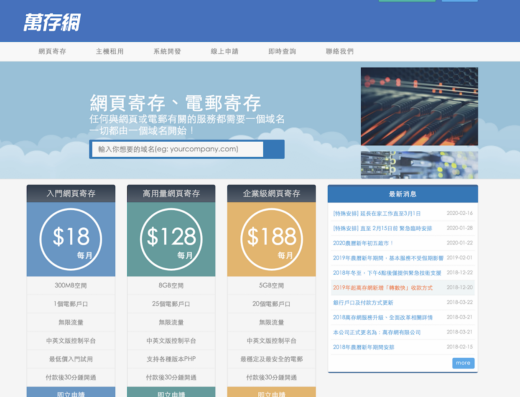
Task: Click the more button under news list
Action: (x=463, y=363)
